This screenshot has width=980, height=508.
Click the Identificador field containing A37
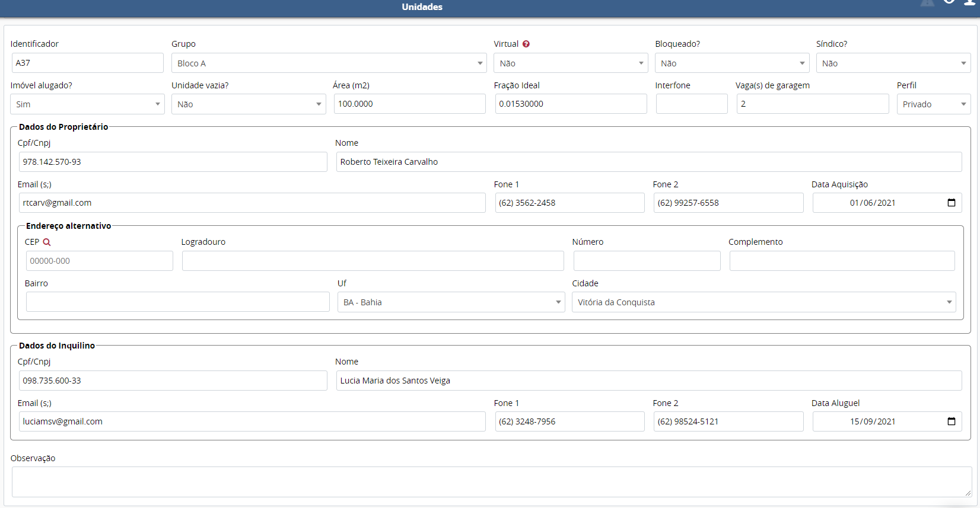pos(87,63)
